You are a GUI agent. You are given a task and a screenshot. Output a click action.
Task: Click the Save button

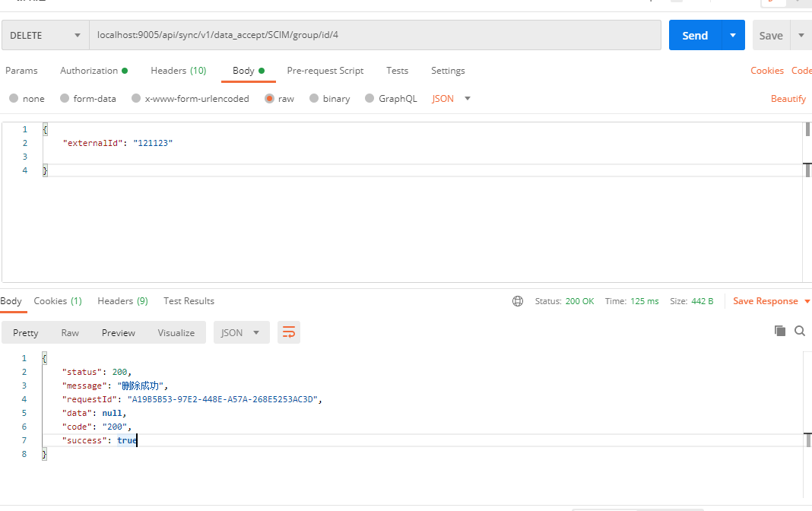pos(771,35)
